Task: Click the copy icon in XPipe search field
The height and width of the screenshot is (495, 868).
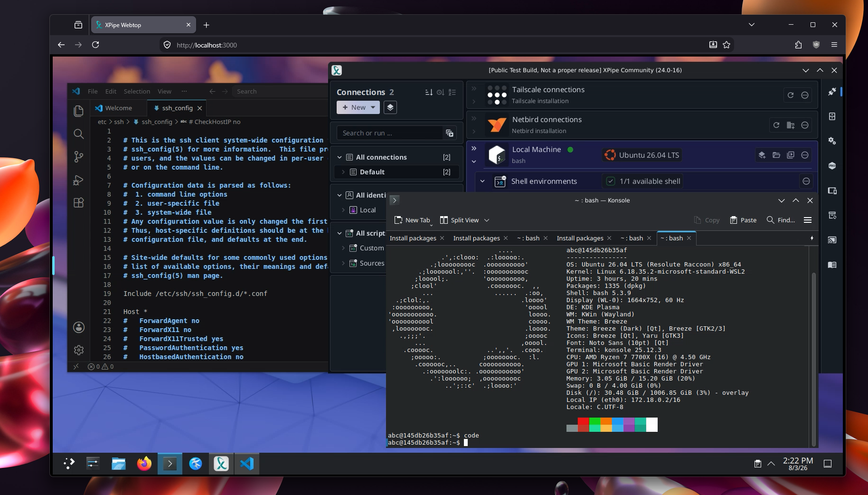Action: point(449,133)
